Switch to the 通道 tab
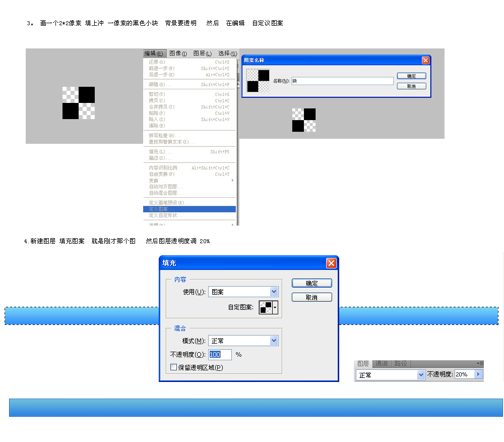504x442 pixels. point(382,364)
